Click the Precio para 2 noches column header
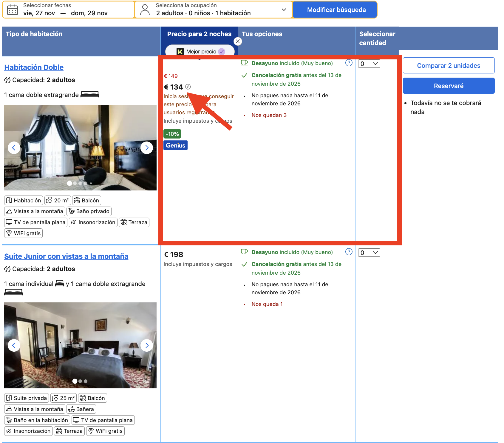504x443 pixels. [199, 34]
